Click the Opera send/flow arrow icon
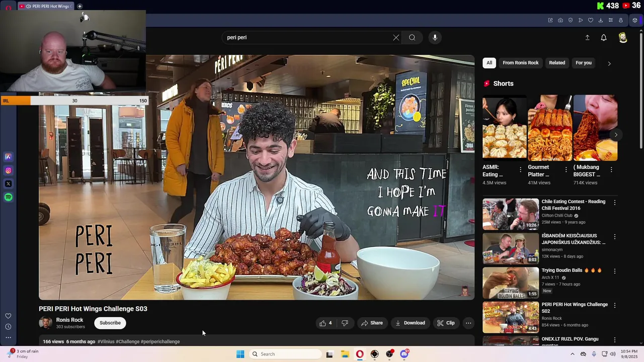The image size is (644, 362). pyautogui.click(x=581, y=20)
